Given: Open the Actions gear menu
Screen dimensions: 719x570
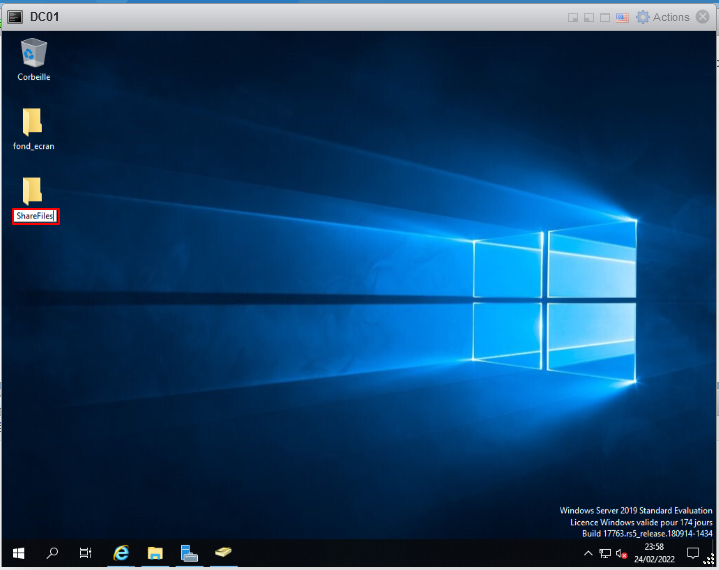Looking at the screenshot, I should (x=663, y=17).
